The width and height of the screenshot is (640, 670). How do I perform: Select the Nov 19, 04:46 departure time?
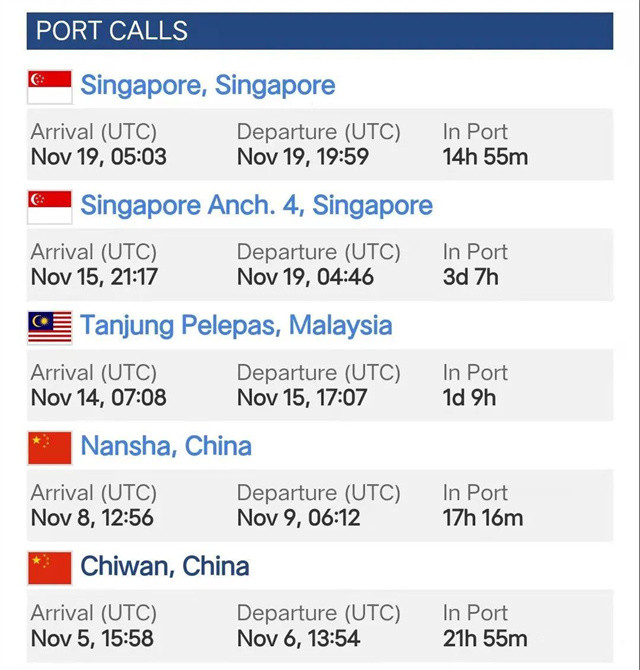click(x=305, y=277)
